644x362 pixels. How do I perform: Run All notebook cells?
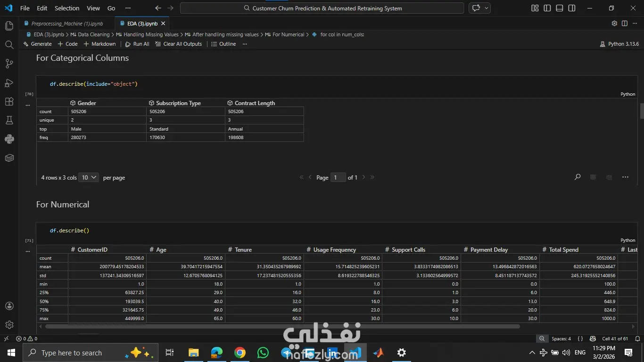(x=137, y=44)
